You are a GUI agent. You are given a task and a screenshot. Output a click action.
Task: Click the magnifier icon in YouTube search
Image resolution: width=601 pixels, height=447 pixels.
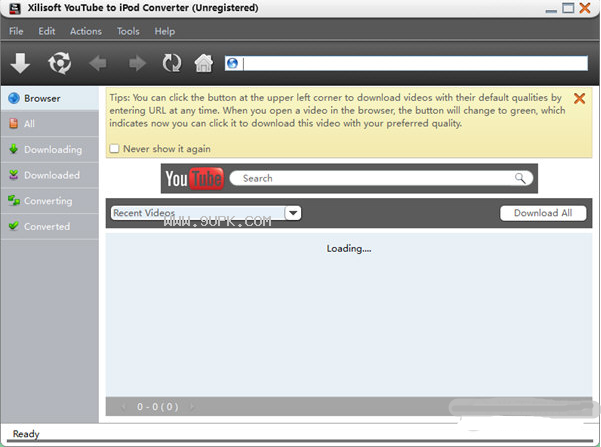[520, 178]
